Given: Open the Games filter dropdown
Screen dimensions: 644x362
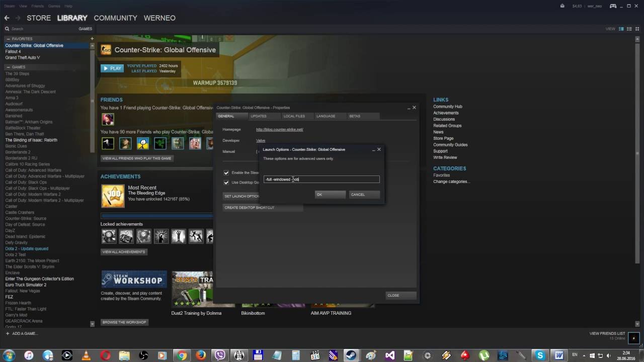Looking at the screenshot, I should (85, 29).
